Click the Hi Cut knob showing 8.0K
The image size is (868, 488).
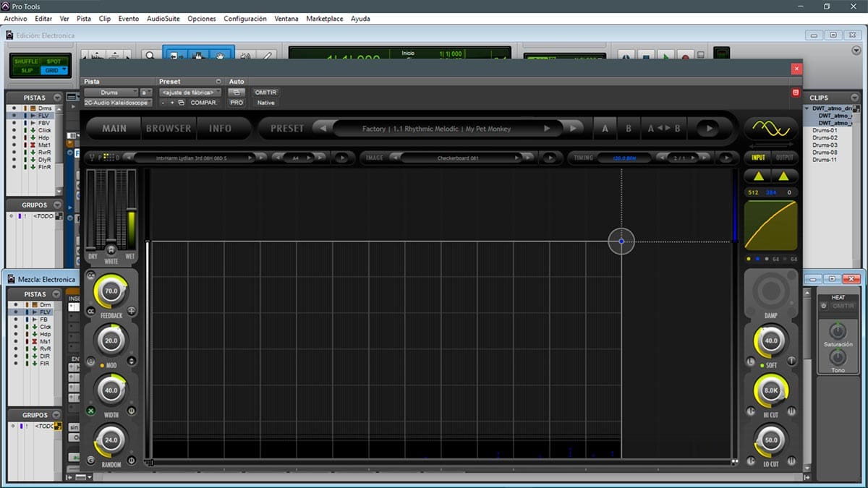click(771, 390)
